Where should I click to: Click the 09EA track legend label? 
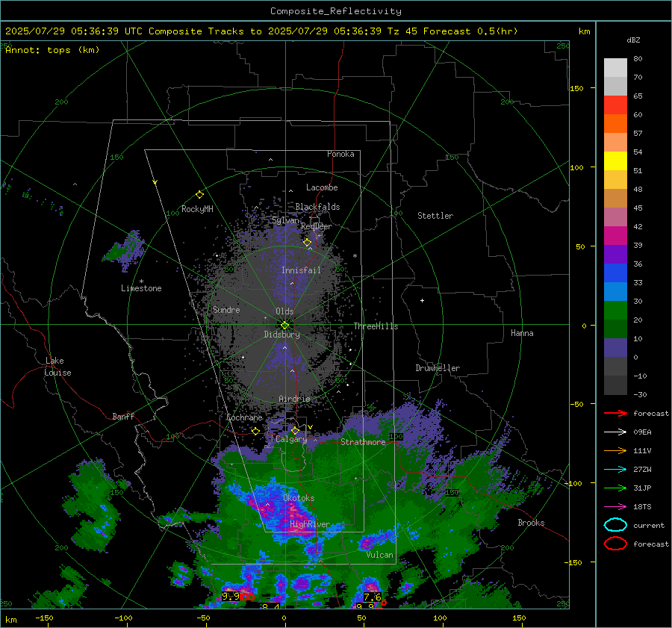(642, 432)
